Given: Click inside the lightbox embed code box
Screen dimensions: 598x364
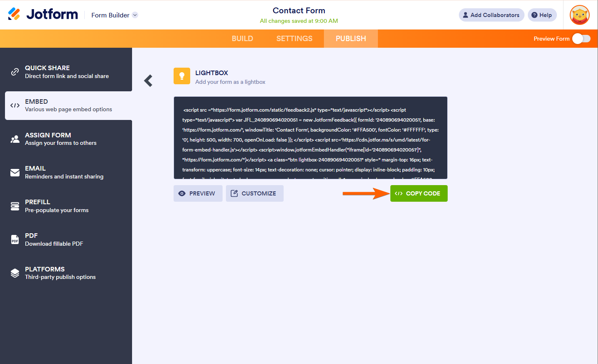Looking at the screenshot, I should coord(311,138).
